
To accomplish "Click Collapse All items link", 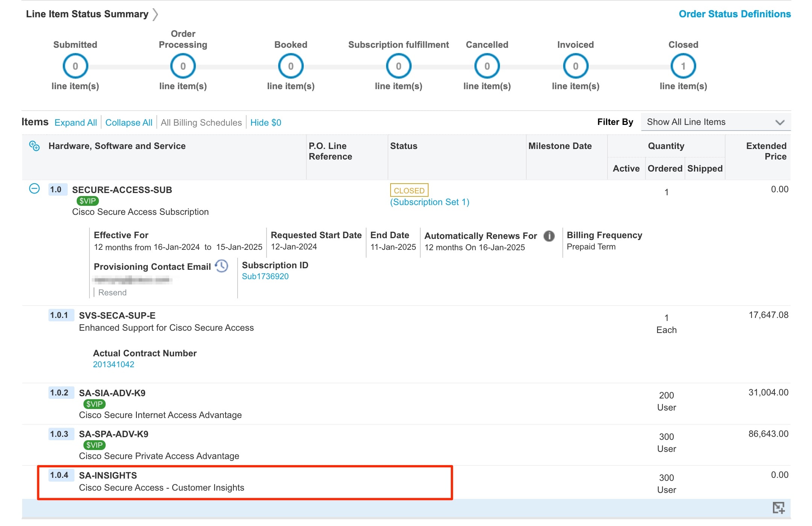I will [129, 123].
